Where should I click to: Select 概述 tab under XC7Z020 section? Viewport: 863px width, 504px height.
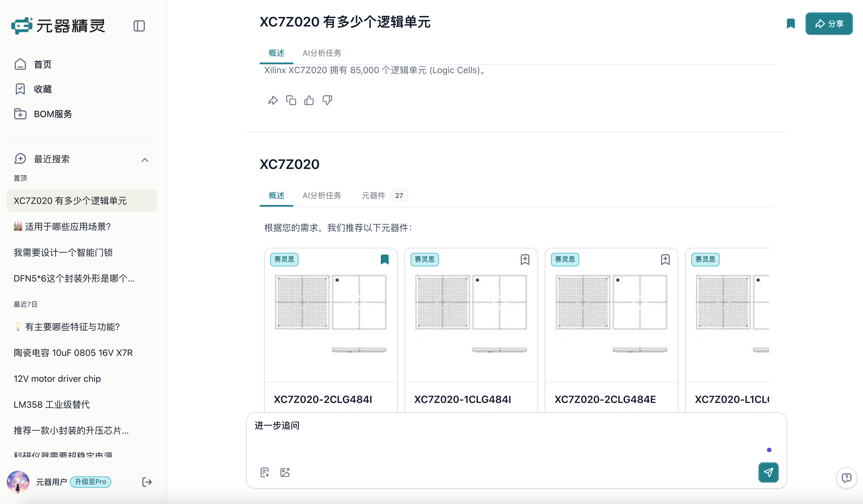point(276,195)
